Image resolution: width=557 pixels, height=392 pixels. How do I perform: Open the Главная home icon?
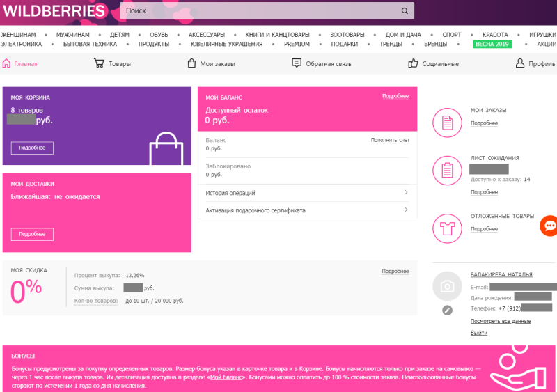point(6,63)
